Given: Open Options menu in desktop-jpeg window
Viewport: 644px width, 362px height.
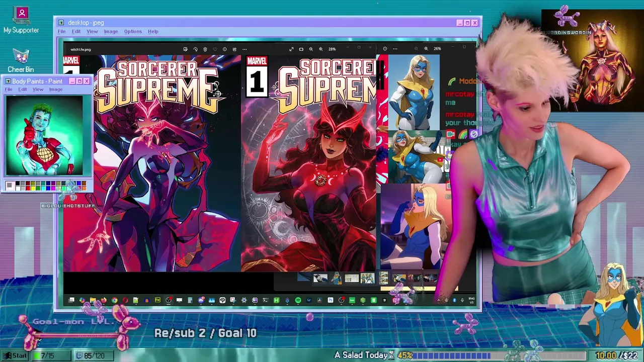Looking at the screenshot, I should pyautogui.click(x=133, y=31).
